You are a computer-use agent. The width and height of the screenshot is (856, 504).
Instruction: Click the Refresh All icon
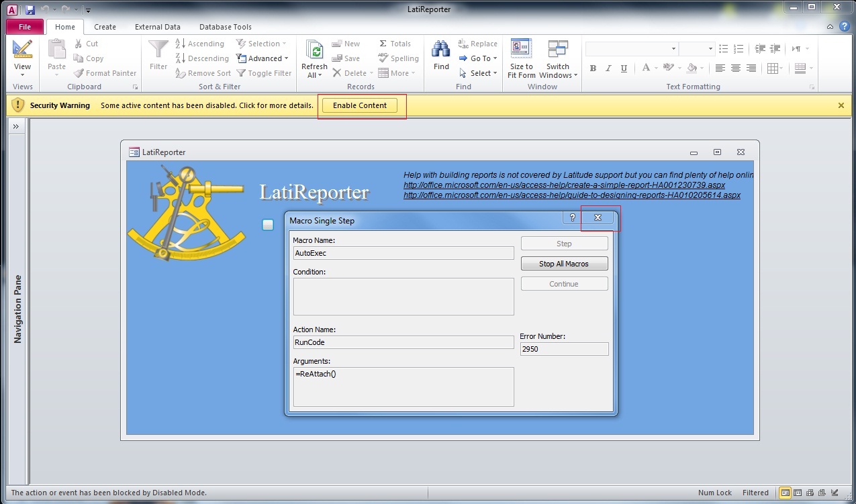pyautogui.click(x=314, y=50)
